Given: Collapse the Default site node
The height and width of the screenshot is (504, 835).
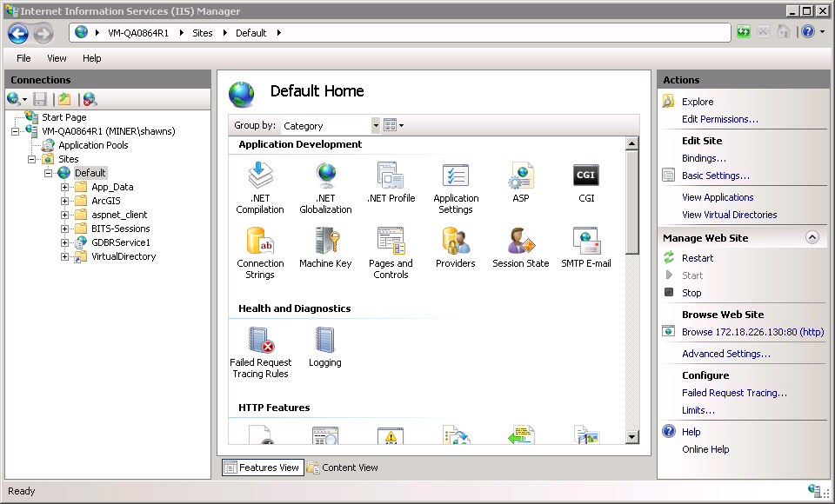Looking at the screenshot, I should [48, 173].
